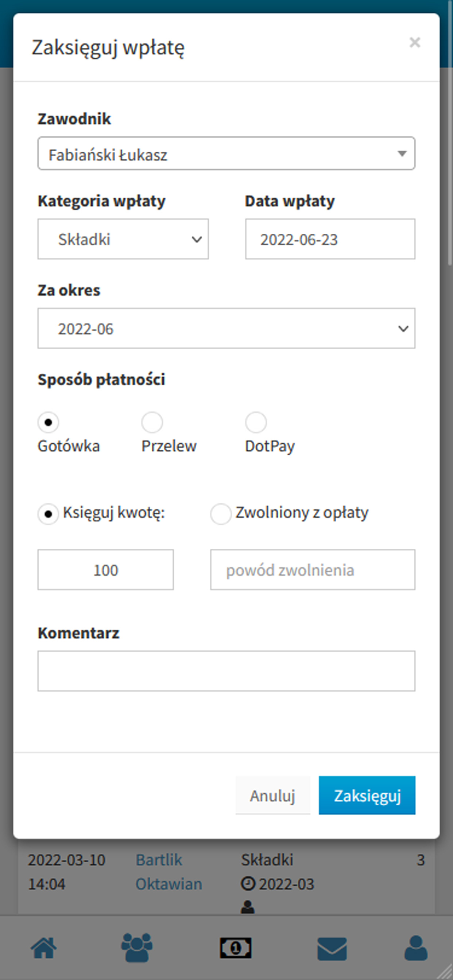453x980 pixels.
Task: Open the Bartlik Oktawian player link
Action: click(x=169, y=872)
